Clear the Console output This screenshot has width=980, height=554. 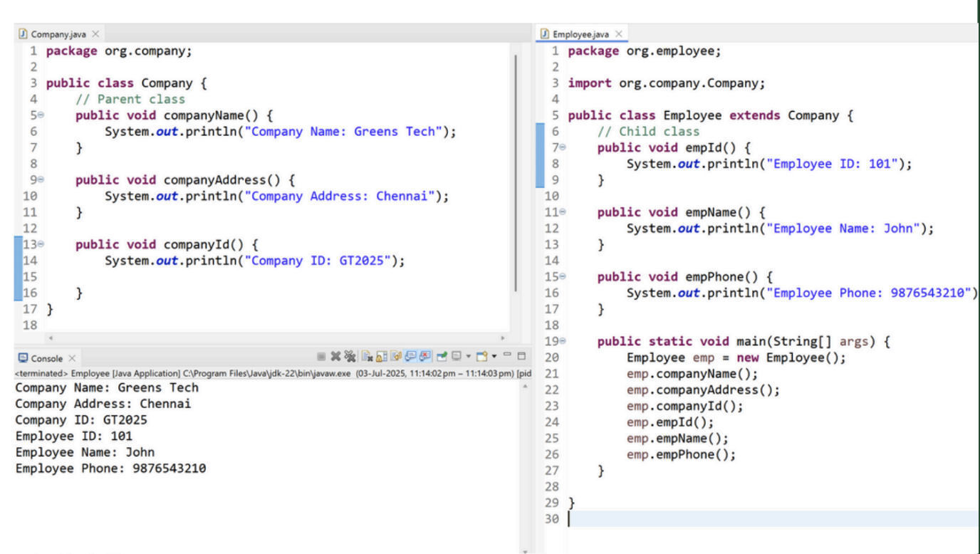367,356
